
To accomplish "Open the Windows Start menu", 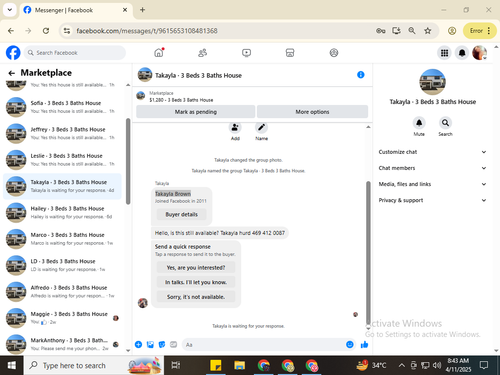I will pyautogui.click(x=12, y=366).
